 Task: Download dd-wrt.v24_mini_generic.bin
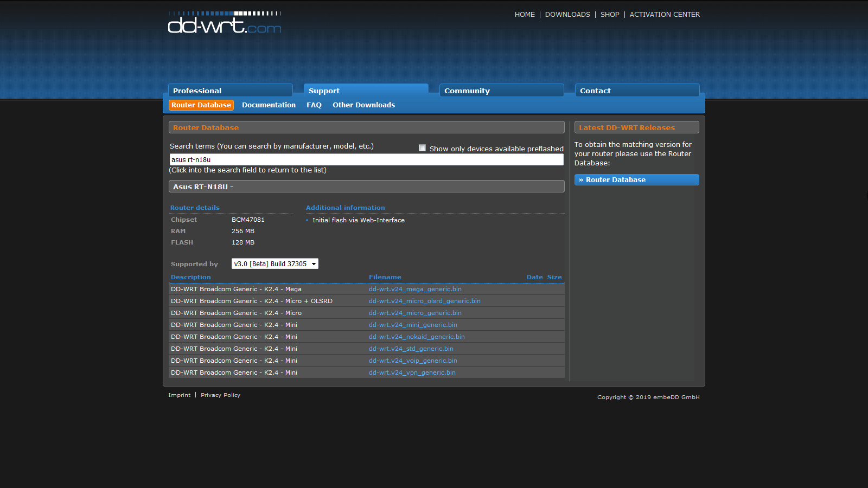coord(413,325)
